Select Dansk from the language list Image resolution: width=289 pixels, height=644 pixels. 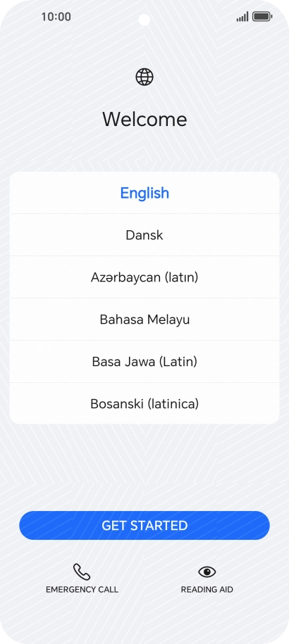point(144,235)
